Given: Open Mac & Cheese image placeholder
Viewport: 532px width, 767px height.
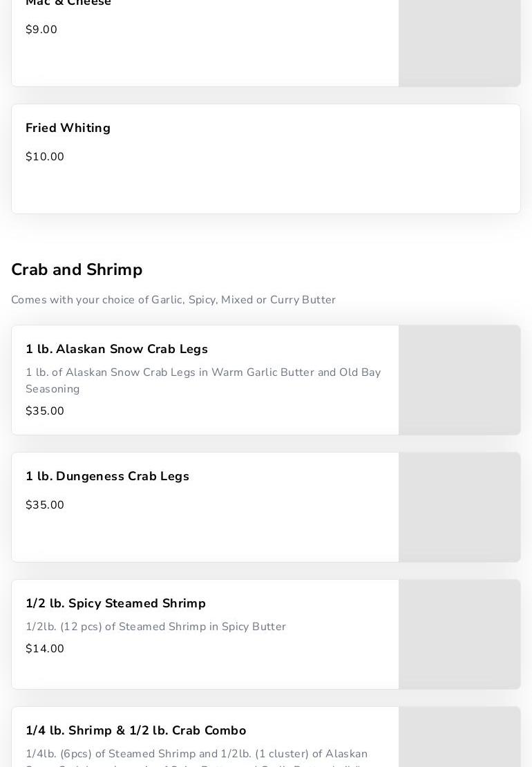Looking at the screenshot, I should point(459,43).
